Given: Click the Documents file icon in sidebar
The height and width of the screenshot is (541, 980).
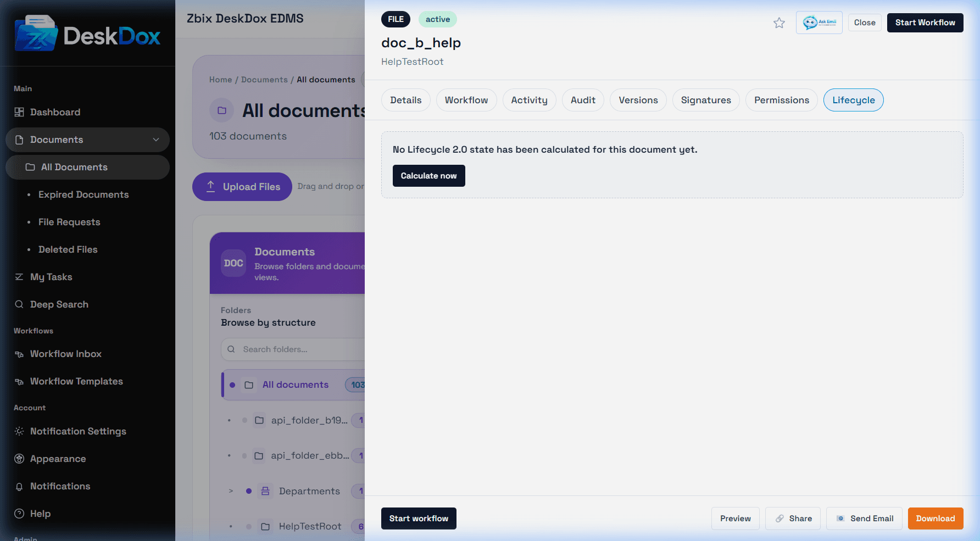Looking at the screenshot, I should coord(19,140).
